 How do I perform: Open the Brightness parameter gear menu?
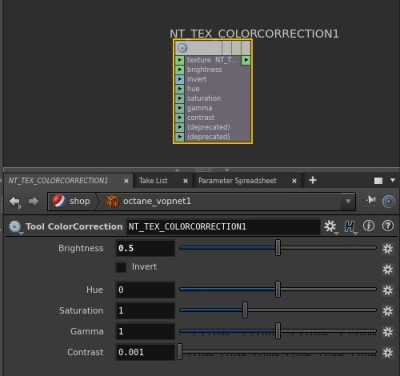[x=388, y=249]
